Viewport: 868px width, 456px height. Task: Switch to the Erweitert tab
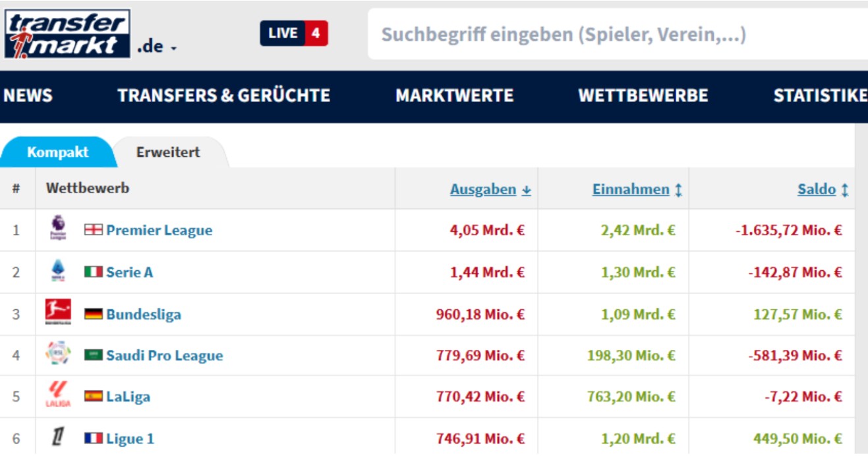[x=168, y=152]
